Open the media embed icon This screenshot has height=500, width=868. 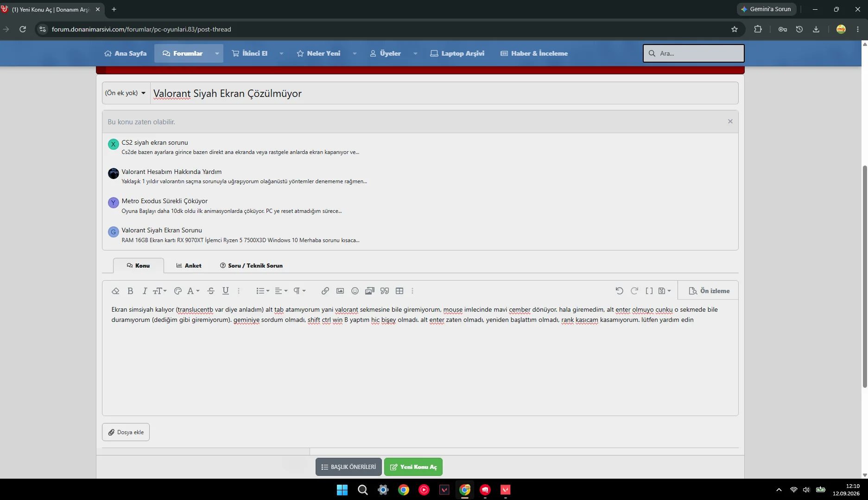click(x=370, y=291)
